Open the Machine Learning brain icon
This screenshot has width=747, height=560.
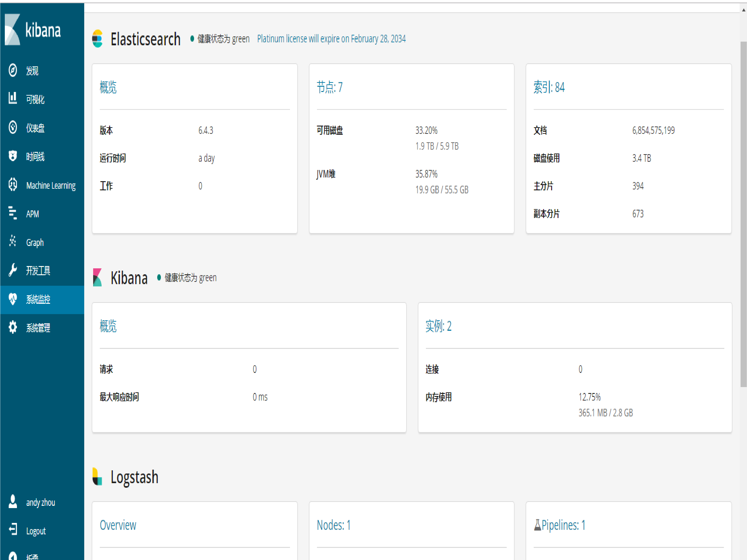point(13,184)
